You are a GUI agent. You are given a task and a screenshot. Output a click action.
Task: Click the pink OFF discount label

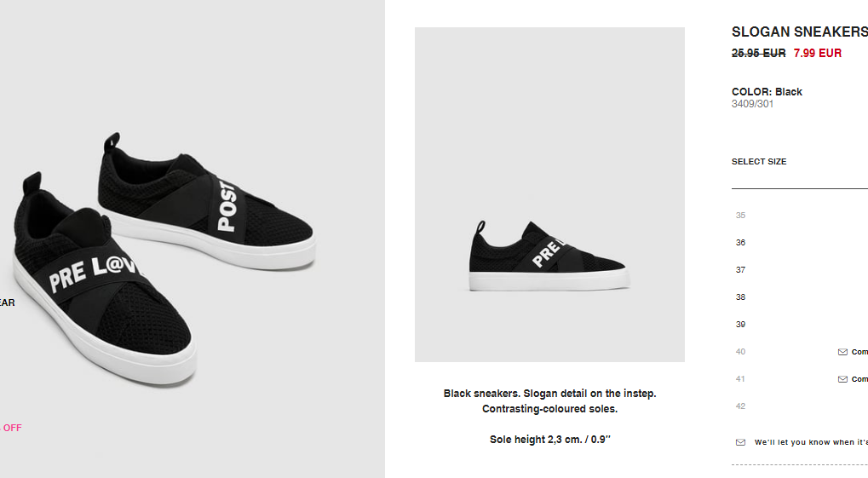point(11,428)
